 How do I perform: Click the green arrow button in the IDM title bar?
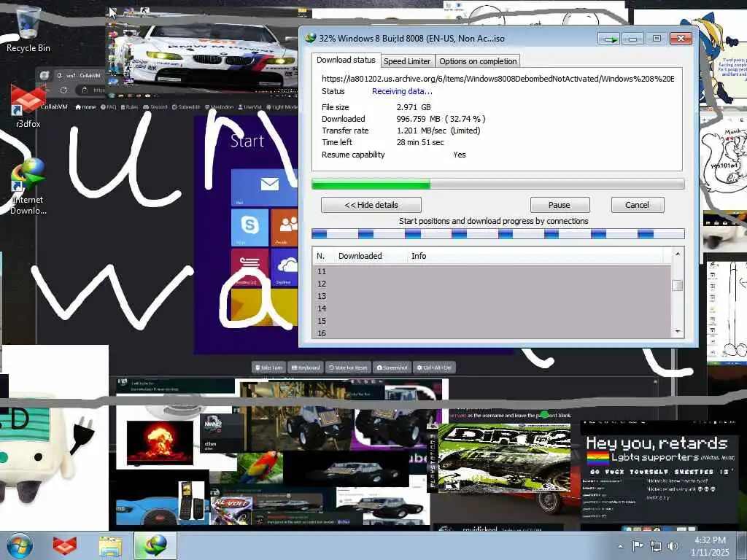[x=609, y=39]
